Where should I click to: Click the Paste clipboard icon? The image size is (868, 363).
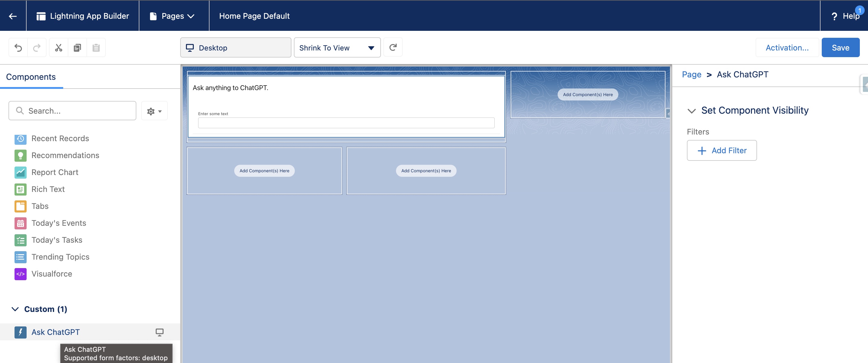coord(96,47)
